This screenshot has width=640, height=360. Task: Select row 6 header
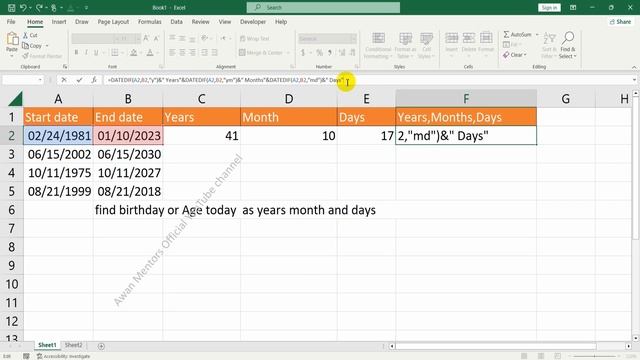click(x=11, y=210)
